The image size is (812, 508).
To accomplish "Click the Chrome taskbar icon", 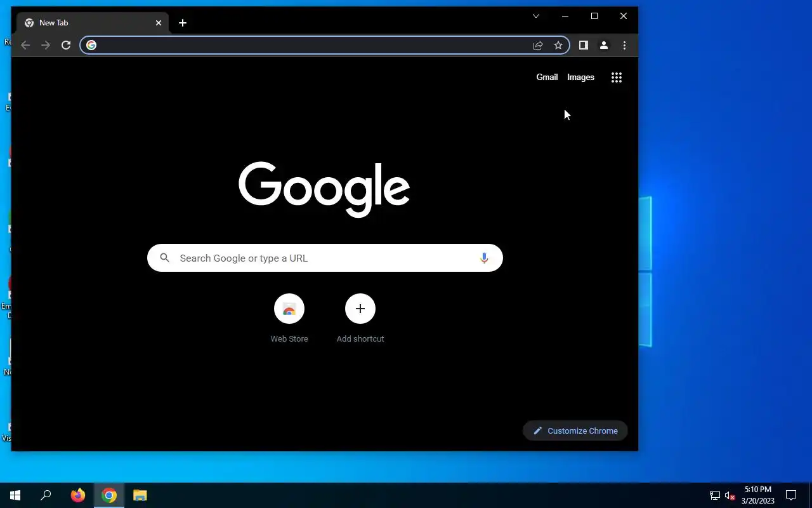I will [109, 495].
